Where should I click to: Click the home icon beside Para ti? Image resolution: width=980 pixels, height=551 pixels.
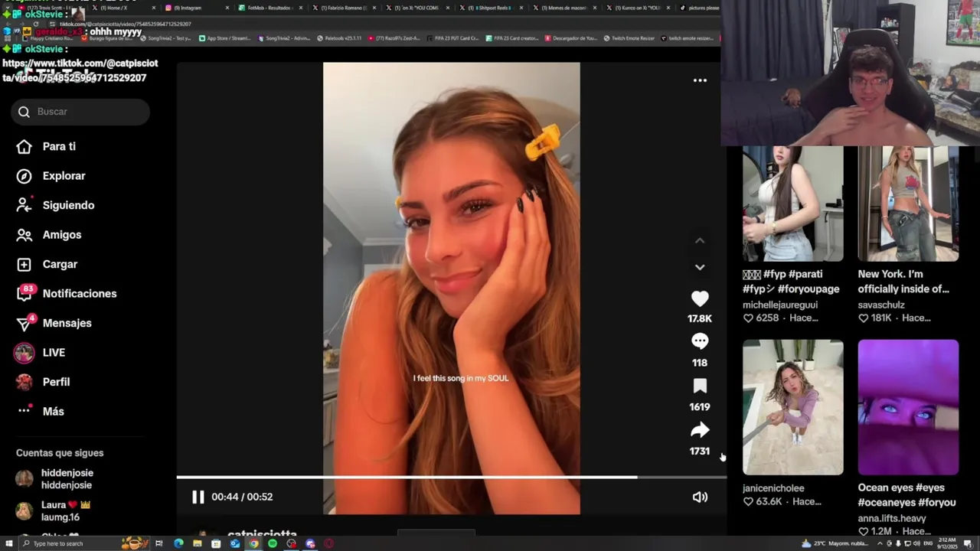click(24, 147)
